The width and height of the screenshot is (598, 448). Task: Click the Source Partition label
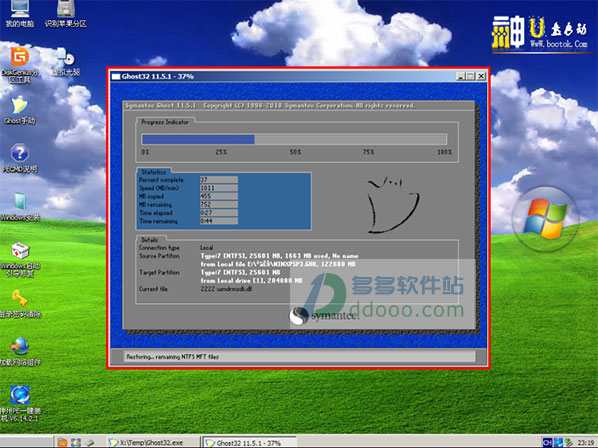coord(159,256)
